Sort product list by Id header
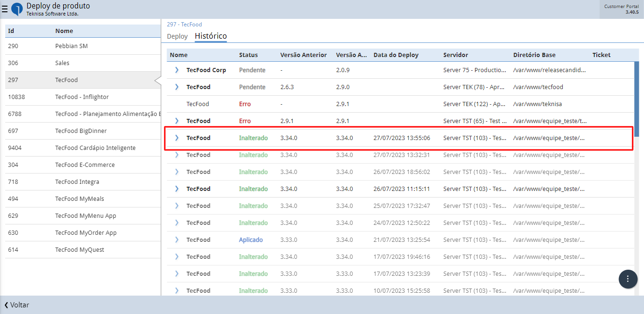 click(11, 31)
